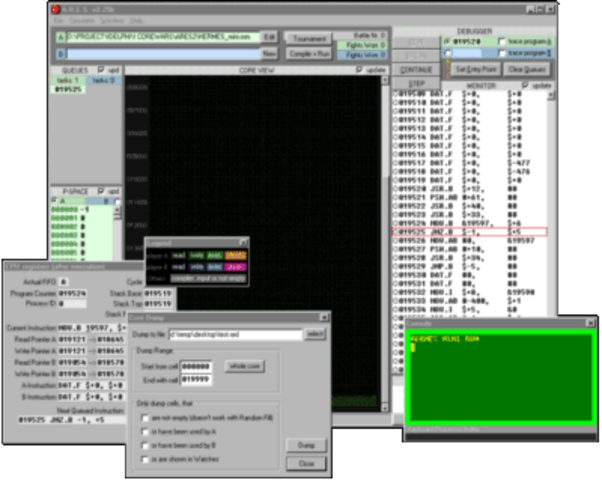Select monitor row 019520 JSR.B $+12
Screen dimensions: 602x480
470,189
